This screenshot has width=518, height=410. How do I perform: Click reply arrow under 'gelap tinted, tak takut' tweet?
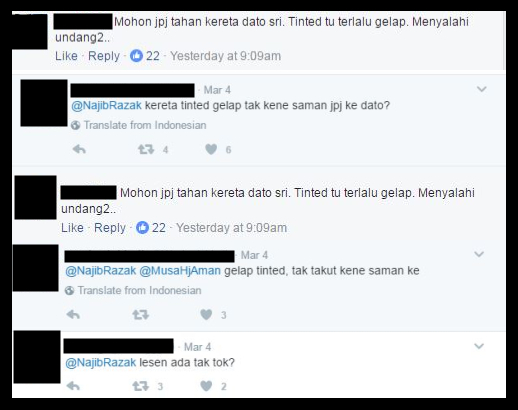pyautogui.click(x=73, y=315)
